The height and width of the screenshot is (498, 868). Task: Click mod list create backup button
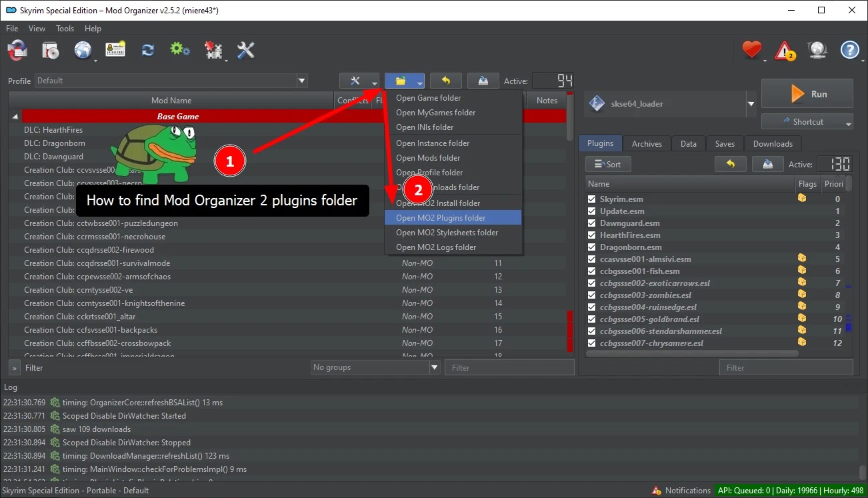point(483,81)
